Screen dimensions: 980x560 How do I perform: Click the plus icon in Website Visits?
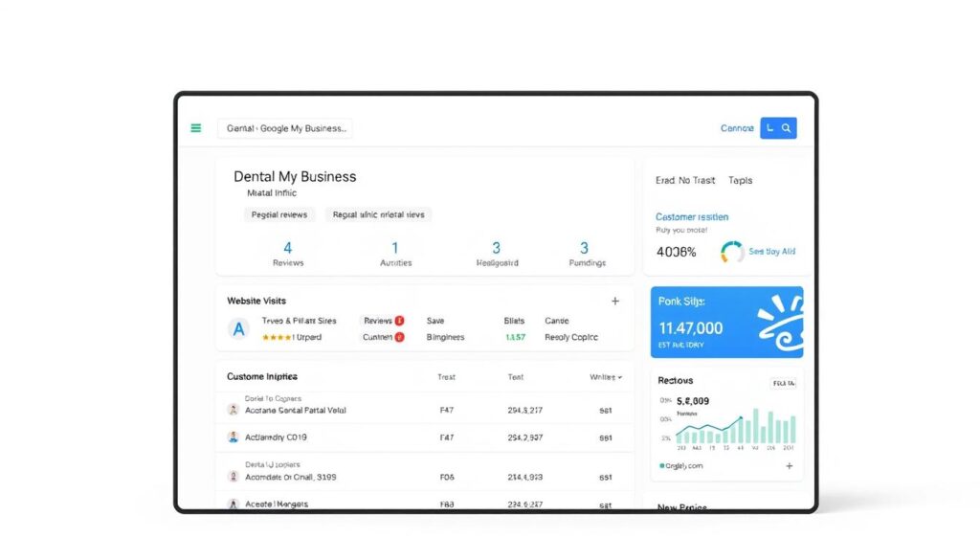[615, 302]
